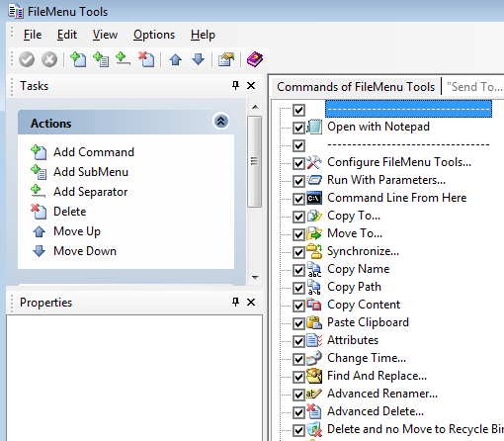The width and height of the screenshot is (504, 441).
Task: Open the Options menu
Action: click(x=154, y=35)
